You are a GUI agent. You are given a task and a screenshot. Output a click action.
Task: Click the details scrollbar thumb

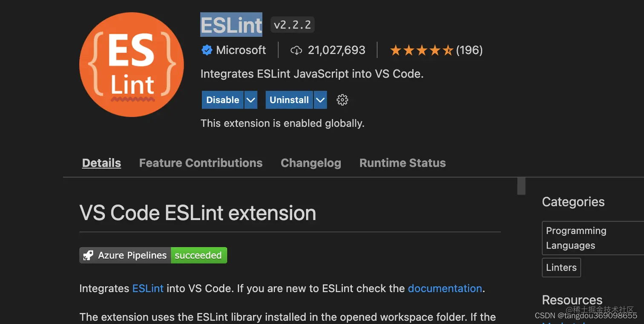pyautogui.click(x=521, y=186)
